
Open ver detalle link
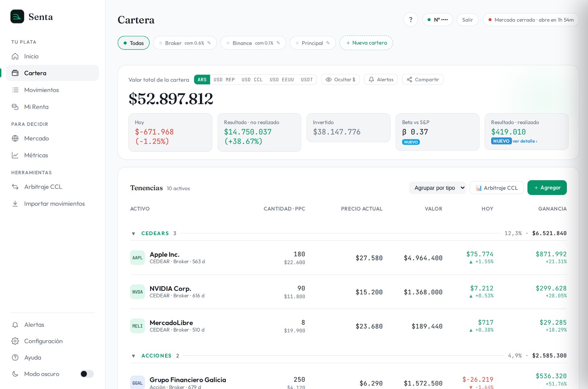525,141
